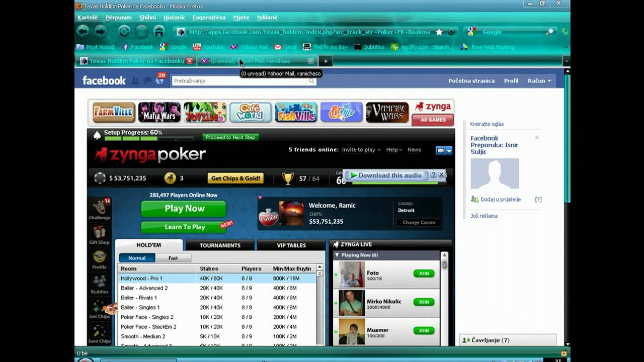Image resolution: width=644 pixels, height=362 pixels.
Task: Click the search magnifier in Google box
Action: pos(550,32)
